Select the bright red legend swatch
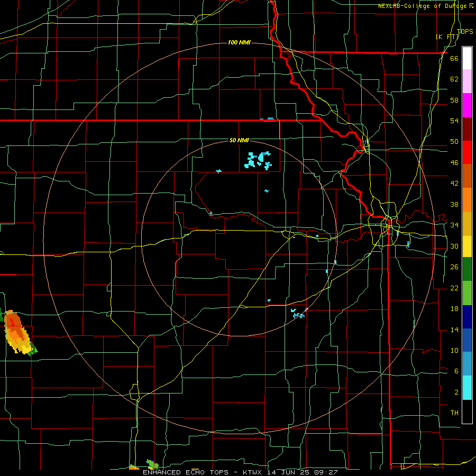This screenshot has height=476, width=476. click(467, 152)
